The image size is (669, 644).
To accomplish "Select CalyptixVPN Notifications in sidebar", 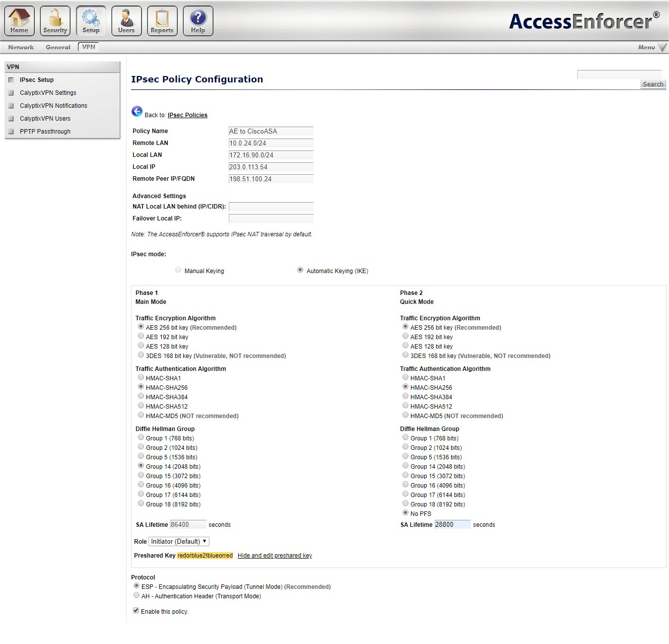I will (53, 105).
